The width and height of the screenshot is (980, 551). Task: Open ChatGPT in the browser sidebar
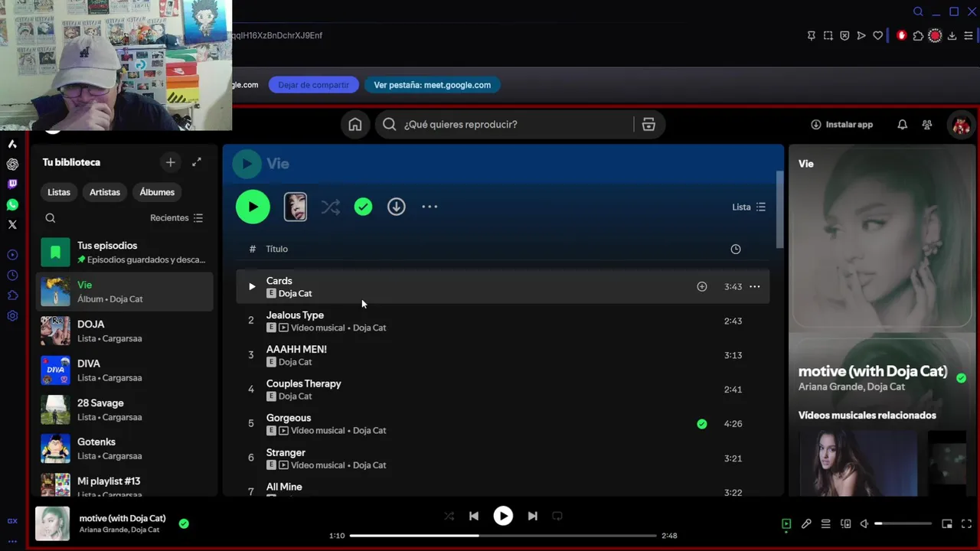click(12, 165)
